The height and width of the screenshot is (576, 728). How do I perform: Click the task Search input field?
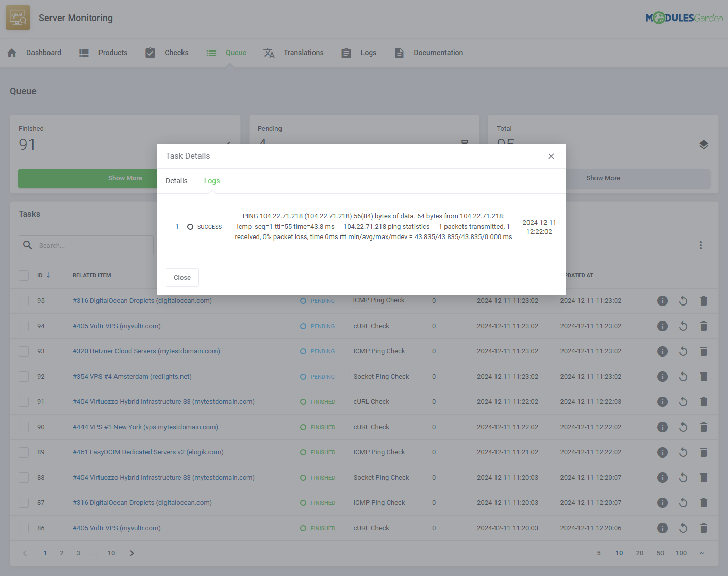pyautogui.click(x=86, y=245)
